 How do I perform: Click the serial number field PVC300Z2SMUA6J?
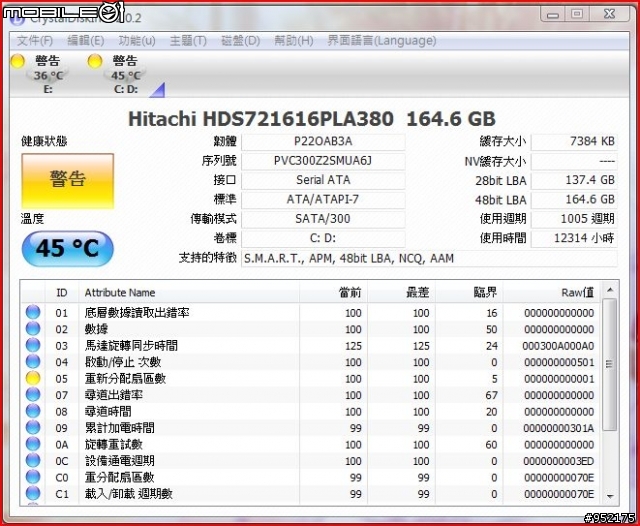[x=323, y=161]
